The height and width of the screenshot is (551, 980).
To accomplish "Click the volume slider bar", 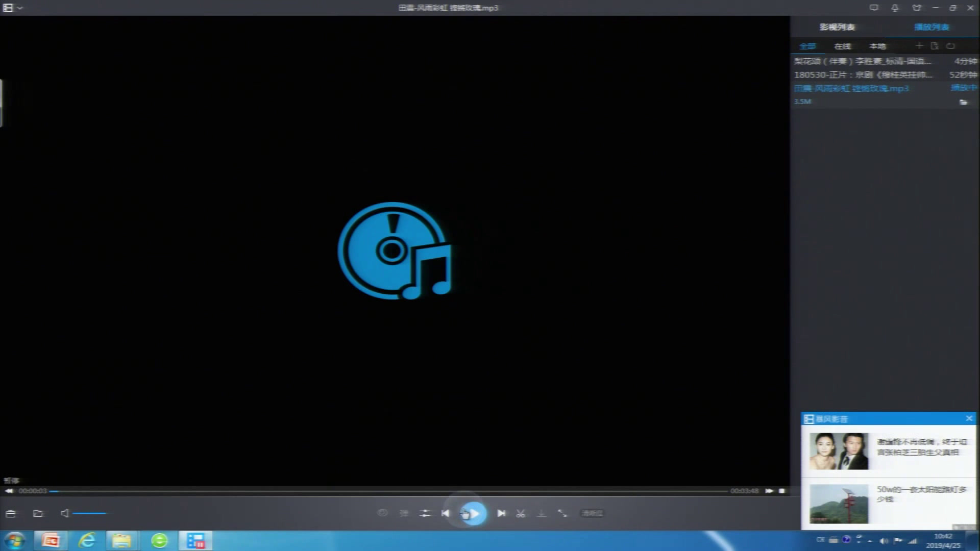I will tap(90, 513).
